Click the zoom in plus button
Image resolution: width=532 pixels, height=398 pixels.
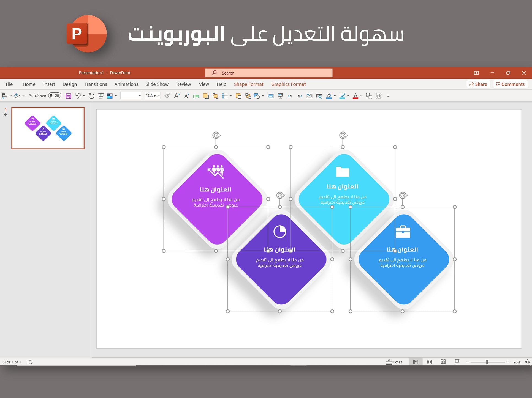click(508, 362)
